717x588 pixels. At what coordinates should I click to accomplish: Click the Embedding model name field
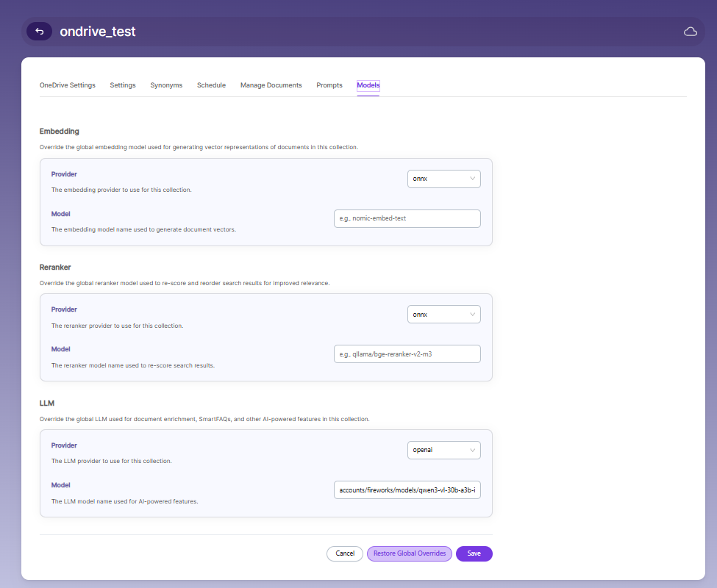407,218
